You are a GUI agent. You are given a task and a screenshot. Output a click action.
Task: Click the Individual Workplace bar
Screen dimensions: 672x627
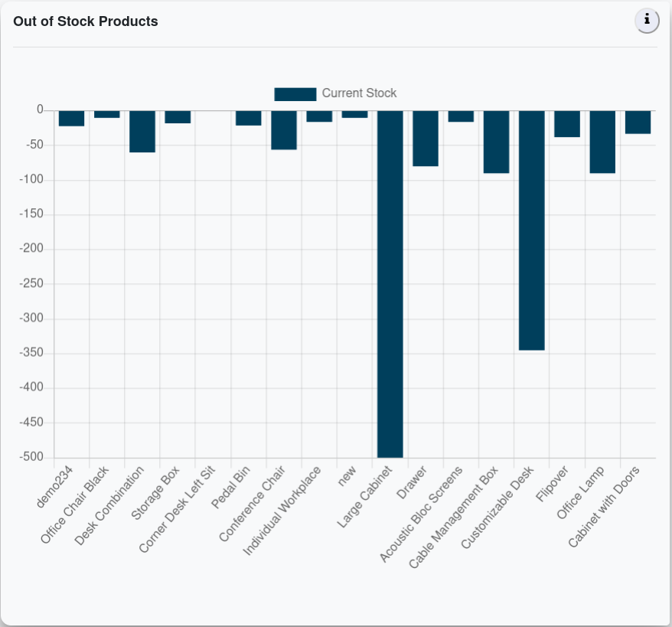319,116
